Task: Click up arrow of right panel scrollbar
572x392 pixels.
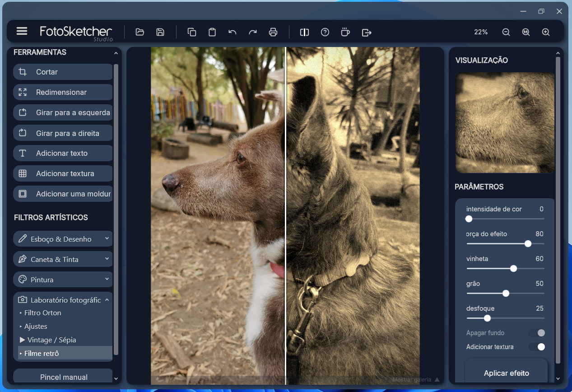Action: 558,53
